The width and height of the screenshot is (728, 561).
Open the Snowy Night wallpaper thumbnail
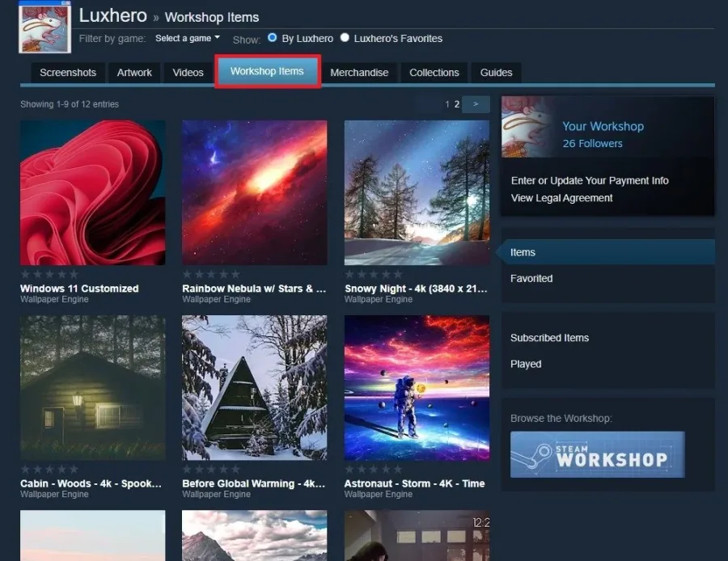pos(417,193)
